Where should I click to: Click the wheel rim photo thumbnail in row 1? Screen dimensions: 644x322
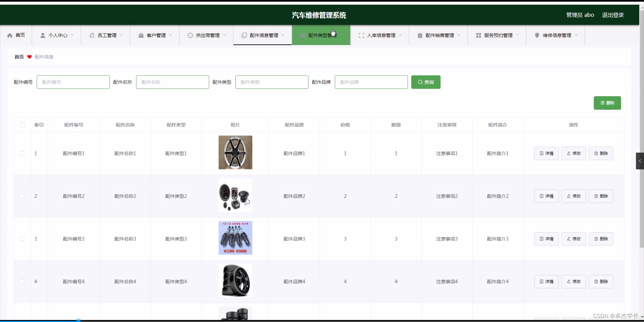coord(235,152)
